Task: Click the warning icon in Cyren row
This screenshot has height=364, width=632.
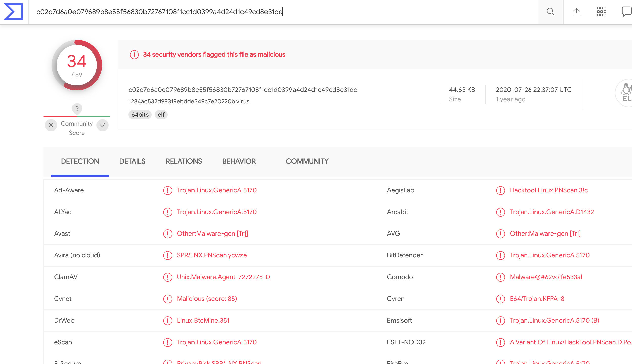Action: click(x=500, y=299)
